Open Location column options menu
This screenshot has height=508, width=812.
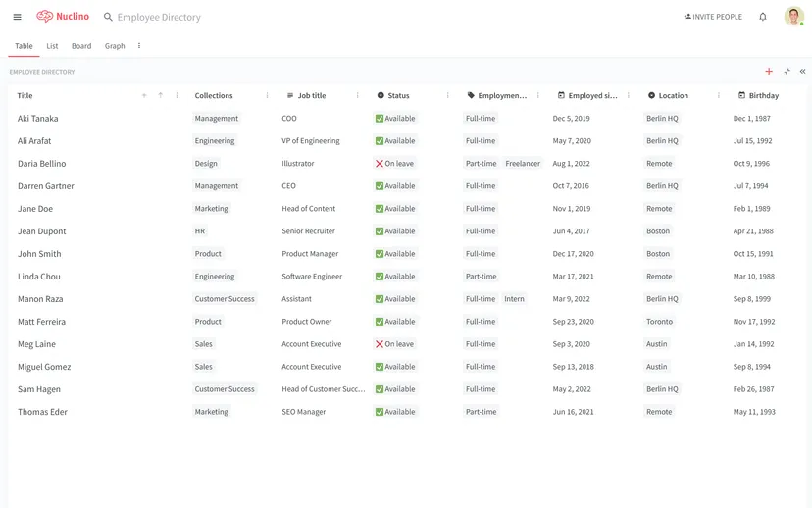pyautogui.click(x=718, y=95)
